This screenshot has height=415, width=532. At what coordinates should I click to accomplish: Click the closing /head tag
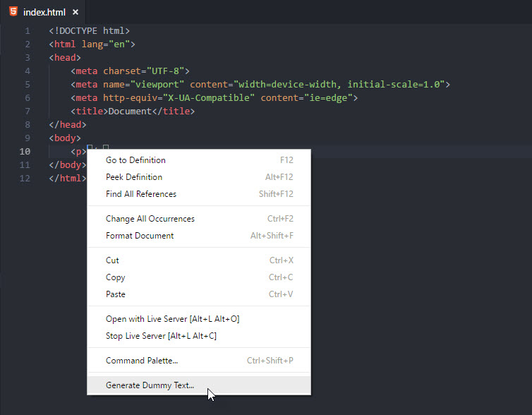68,125
